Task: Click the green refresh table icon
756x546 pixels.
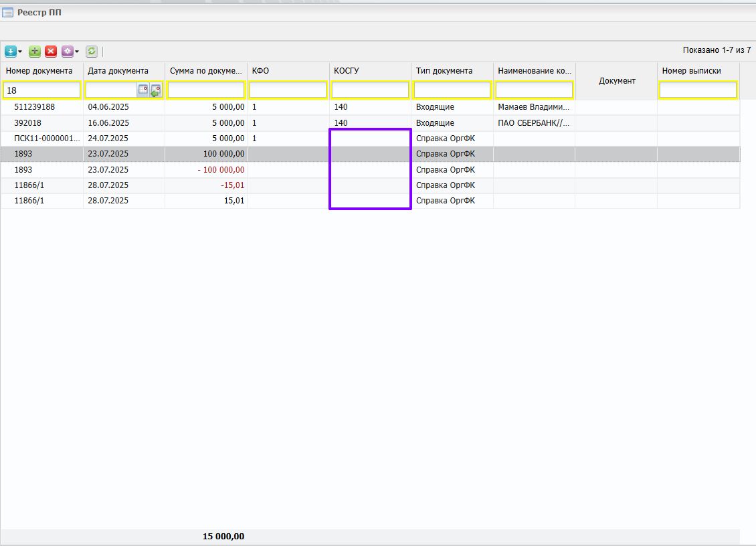Action: (x=92, y=51)
